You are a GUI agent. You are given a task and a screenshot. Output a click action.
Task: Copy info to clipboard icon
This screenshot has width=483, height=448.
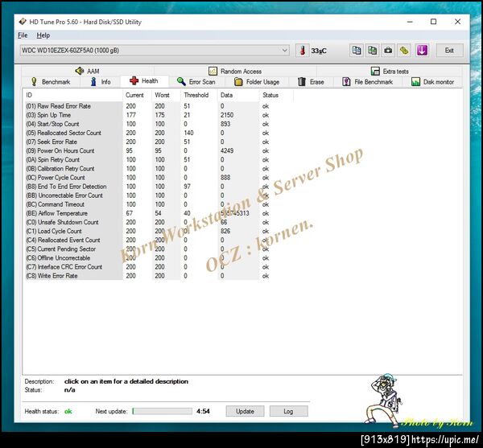click(x=357, y=50)
